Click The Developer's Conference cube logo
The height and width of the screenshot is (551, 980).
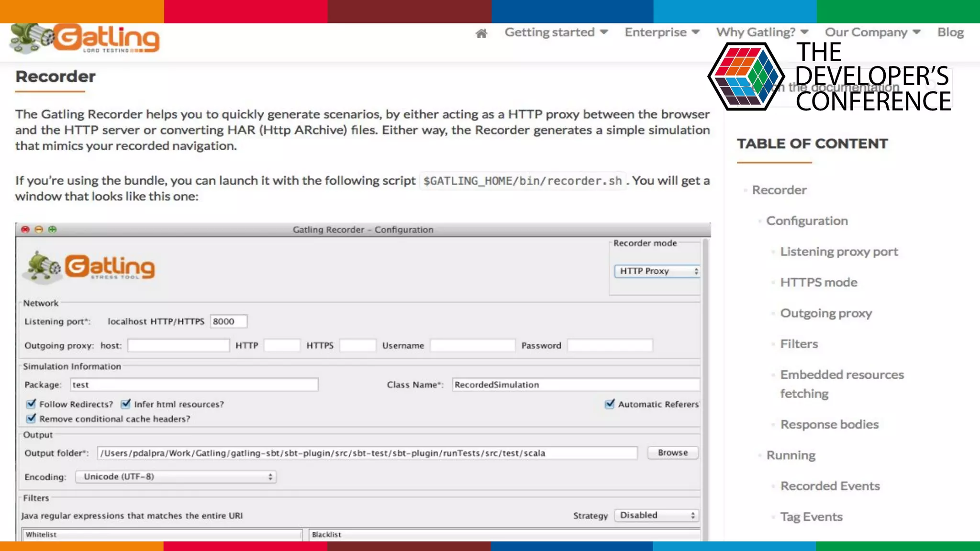746,77
